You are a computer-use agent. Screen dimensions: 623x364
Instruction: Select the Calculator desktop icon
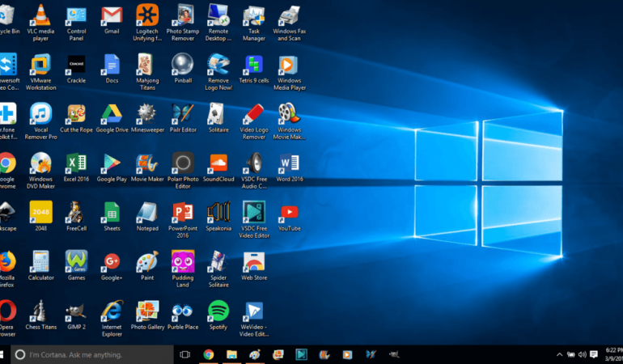tap(40, 261)
